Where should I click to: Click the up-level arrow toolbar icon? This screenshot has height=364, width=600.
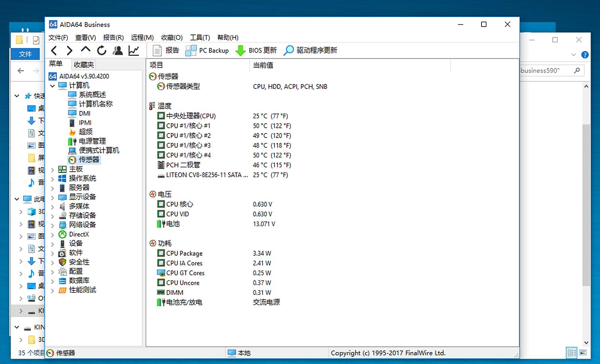(x=85, y=49)
